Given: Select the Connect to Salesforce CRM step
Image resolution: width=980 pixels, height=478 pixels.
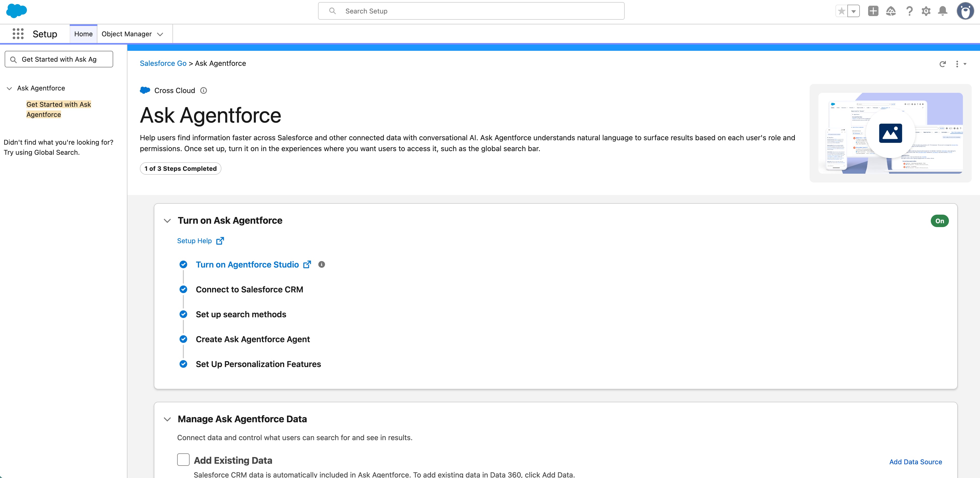Looking at the screenshot, I should coord(249,290).
